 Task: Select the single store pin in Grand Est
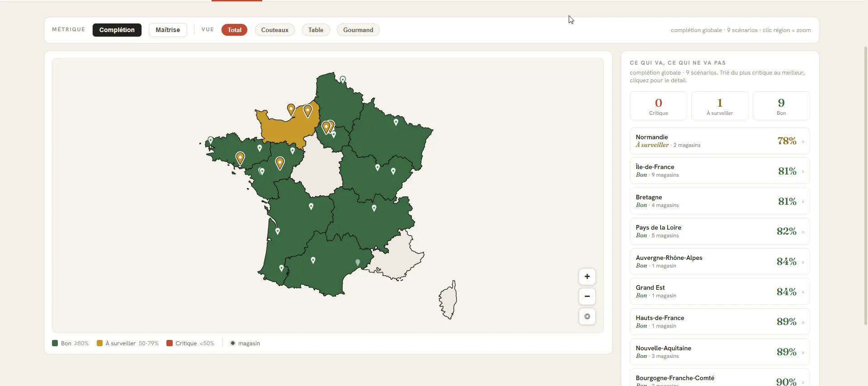click(x=396, y=122)
